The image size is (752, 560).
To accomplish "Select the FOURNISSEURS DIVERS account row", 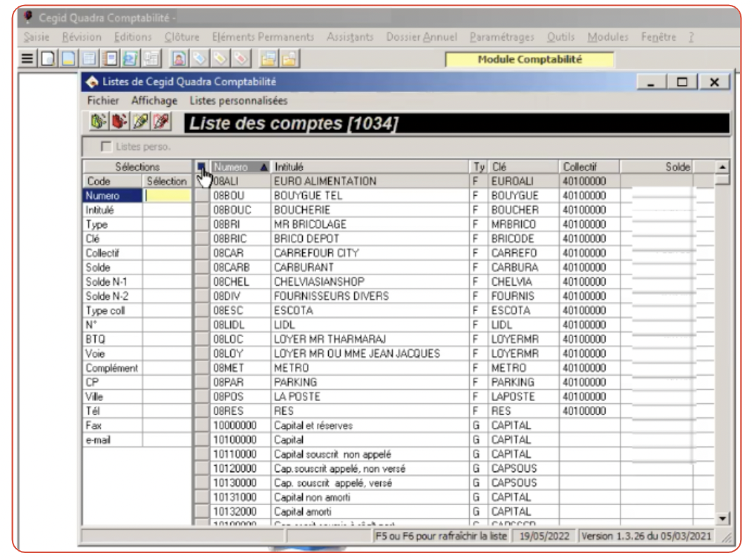I will coord(463,296).
